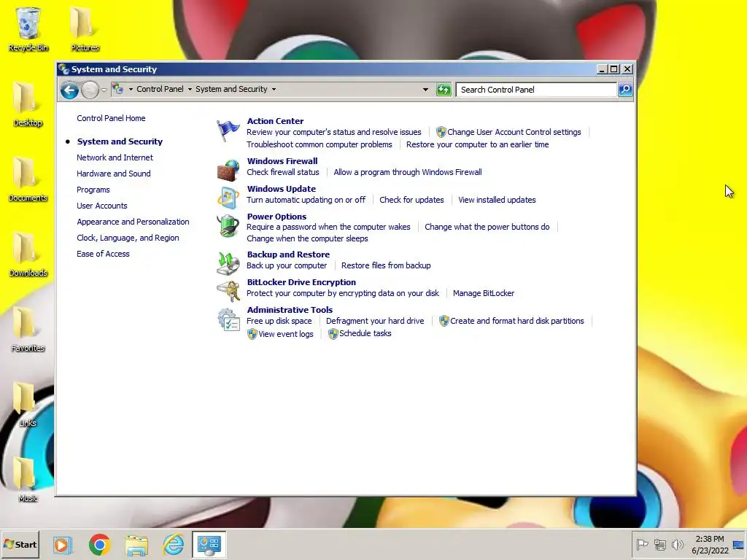The width and height of the screenshot is (747, 560).
Task: Open Appearance and Personalization category
Action: coord(133,222)
